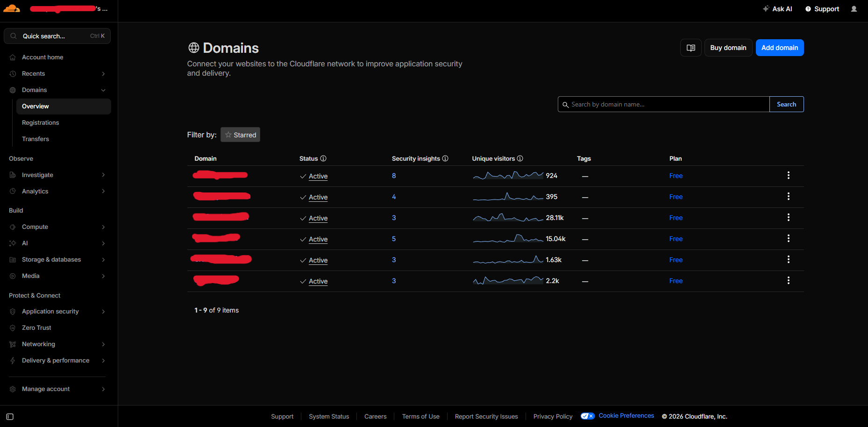Click the visitors sparkline for the 15.04k domain

pyautogui.click(x=508, y=239)
